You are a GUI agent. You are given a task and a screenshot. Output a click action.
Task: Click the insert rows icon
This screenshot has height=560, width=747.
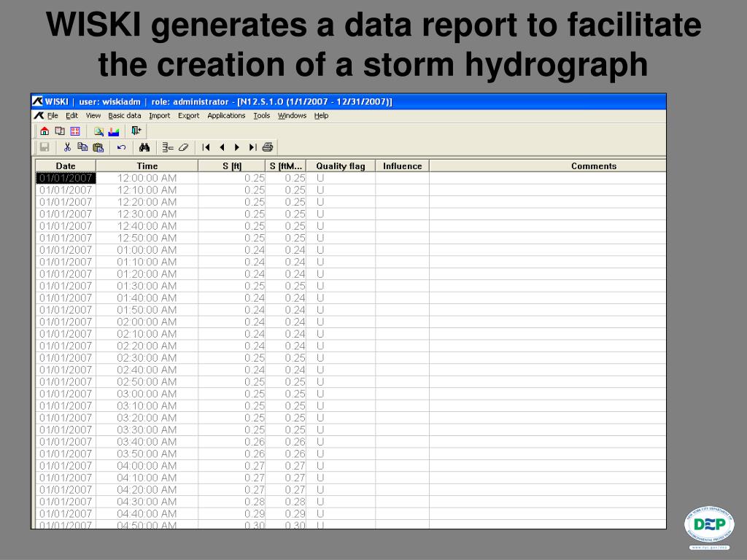168,147
